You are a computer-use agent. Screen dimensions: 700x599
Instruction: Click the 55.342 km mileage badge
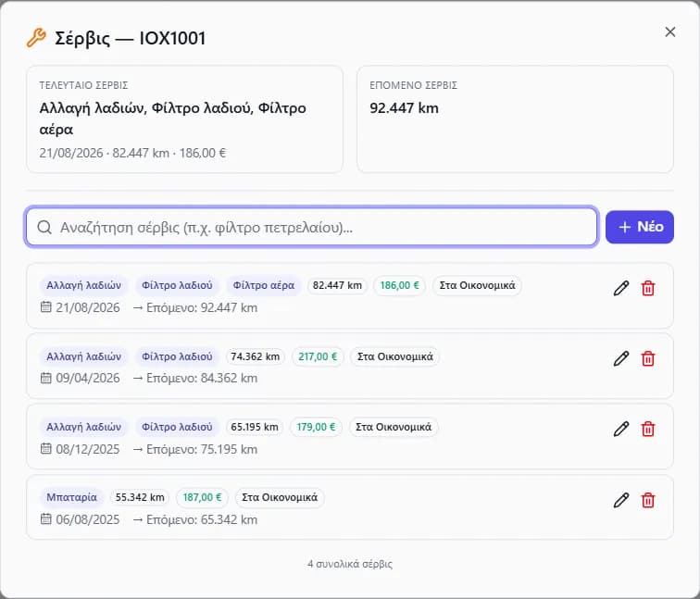point(140,497)
